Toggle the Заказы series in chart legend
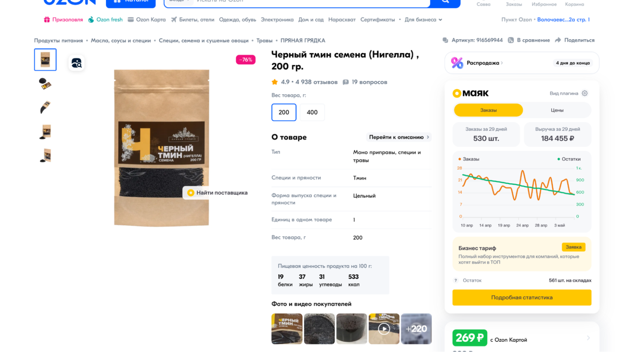644x352 pixels. point(468,159)
